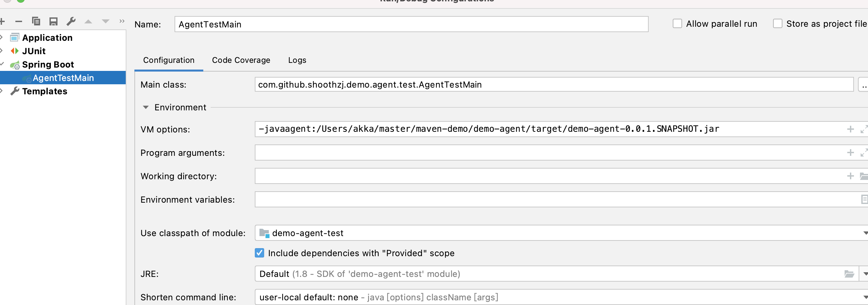
Task: Expand the VM options field editor
Action: coord(863,129)
